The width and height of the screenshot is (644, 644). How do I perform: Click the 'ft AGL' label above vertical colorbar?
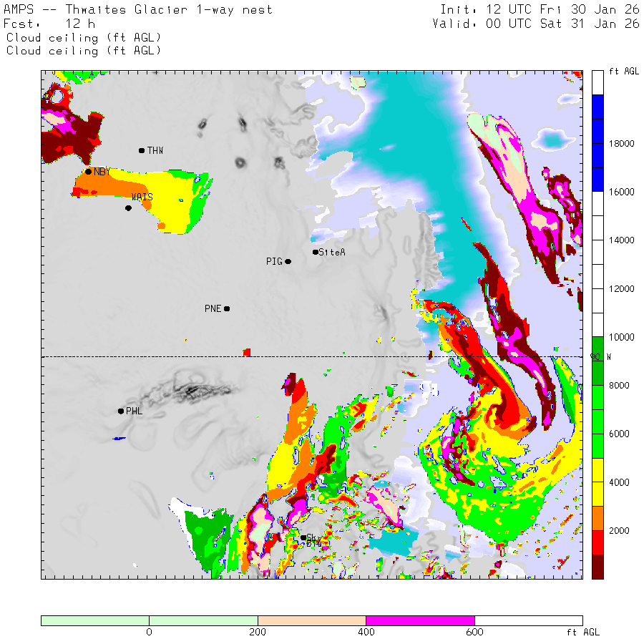click(624, 72)
